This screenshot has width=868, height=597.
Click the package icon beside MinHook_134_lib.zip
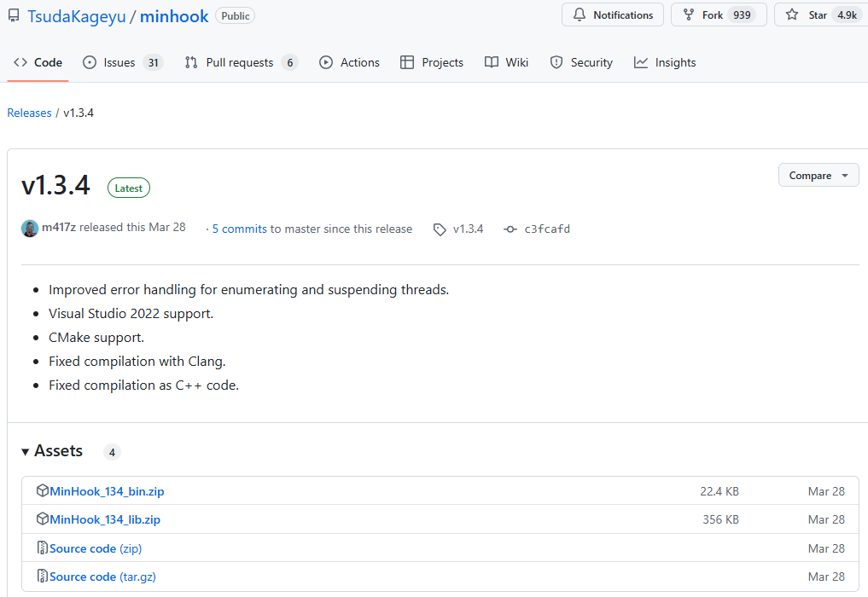[x=42, y=519]
